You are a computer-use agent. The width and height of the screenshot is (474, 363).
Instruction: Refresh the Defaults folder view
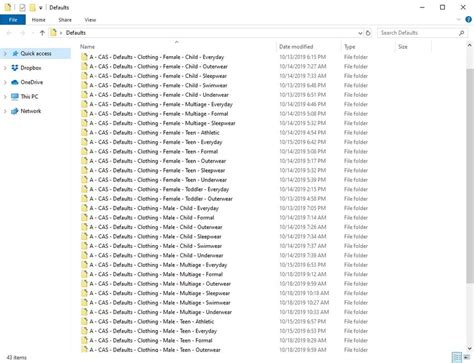[368, 33]
